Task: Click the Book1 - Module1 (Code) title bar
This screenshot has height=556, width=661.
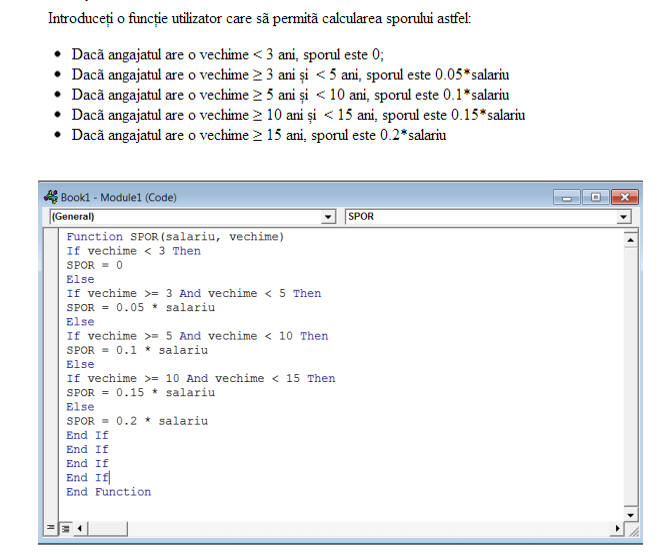Action: pyautogui.click(x=300, y=197)
